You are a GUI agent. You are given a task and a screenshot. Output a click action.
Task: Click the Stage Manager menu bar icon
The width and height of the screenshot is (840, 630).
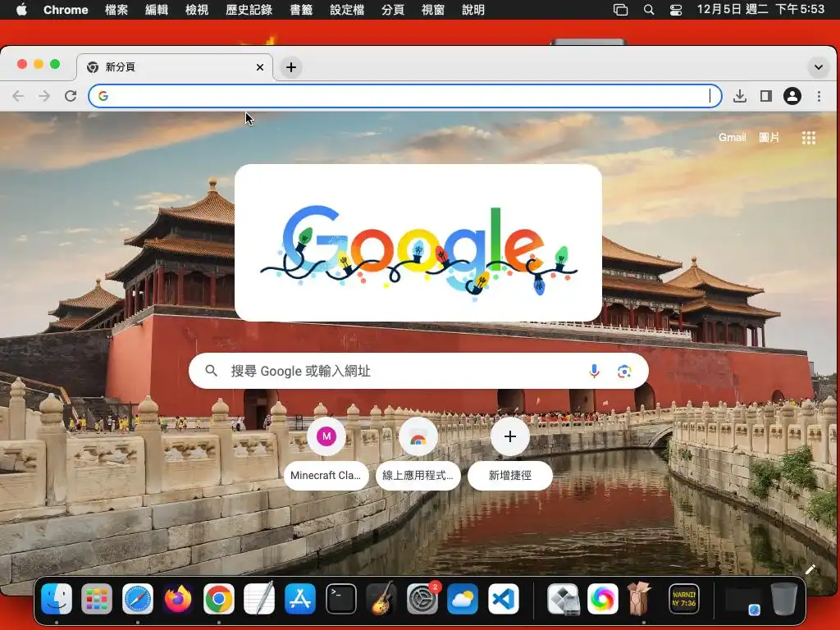pyautogui.click(x=620, y=10)
